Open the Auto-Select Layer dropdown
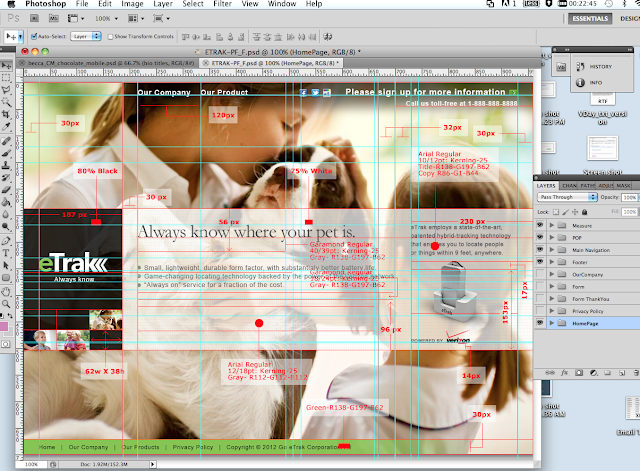 86,36
